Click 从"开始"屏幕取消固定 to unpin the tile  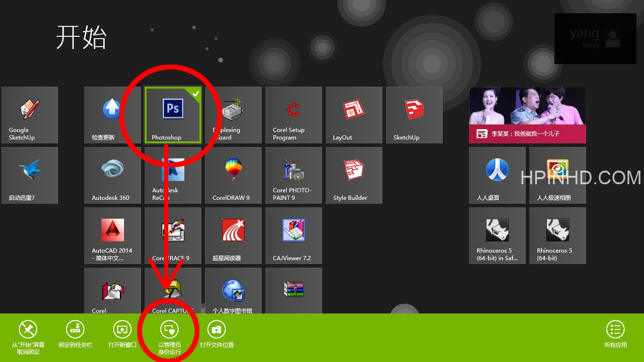click(28, 337)
